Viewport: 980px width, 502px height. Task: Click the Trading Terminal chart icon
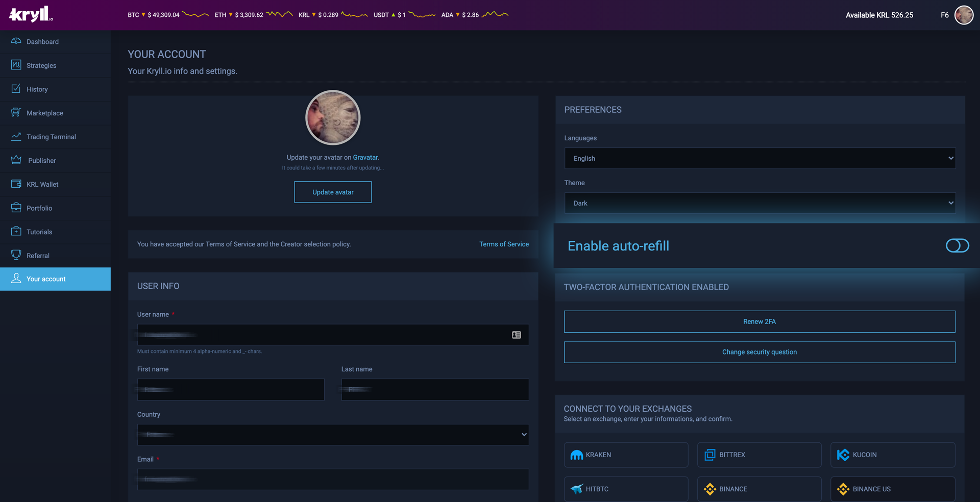(x=16, y=136)
